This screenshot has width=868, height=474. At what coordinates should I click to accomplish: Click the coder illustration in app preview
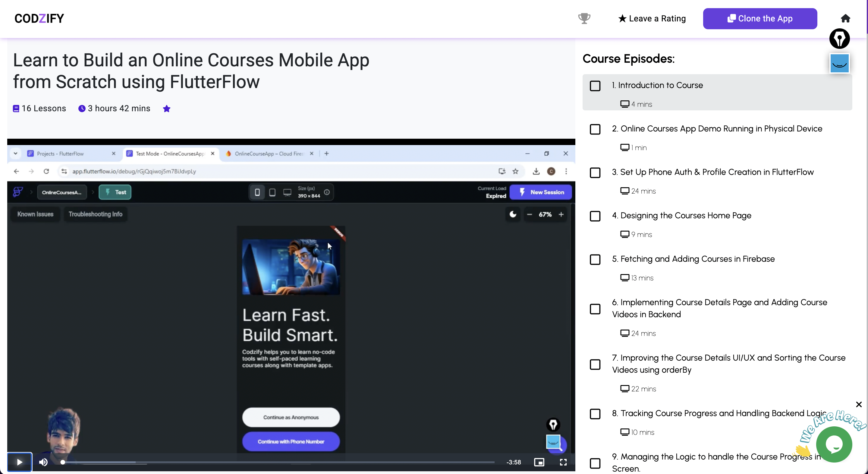pos(291,267)
